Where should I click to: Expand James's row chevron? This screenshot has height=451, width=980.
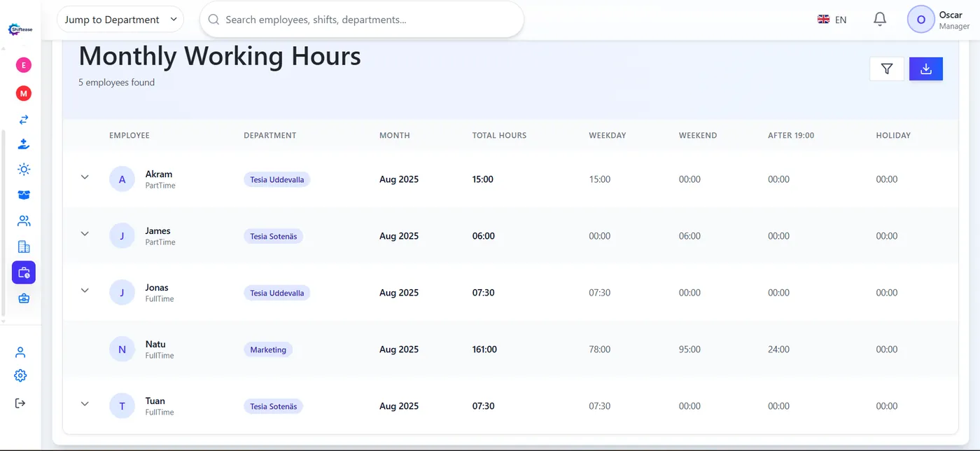click(85, 234)
